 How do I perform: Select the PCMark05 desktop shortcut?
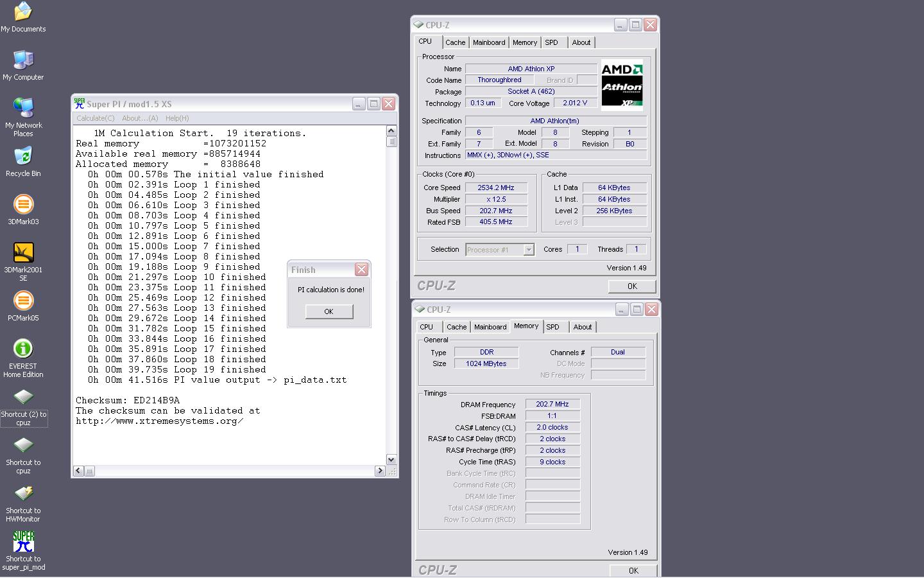(23, 306)
